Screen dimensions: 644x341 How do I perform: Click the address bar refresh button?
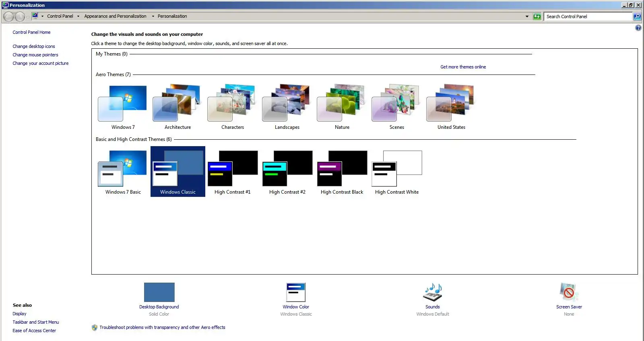pos(537,17)
